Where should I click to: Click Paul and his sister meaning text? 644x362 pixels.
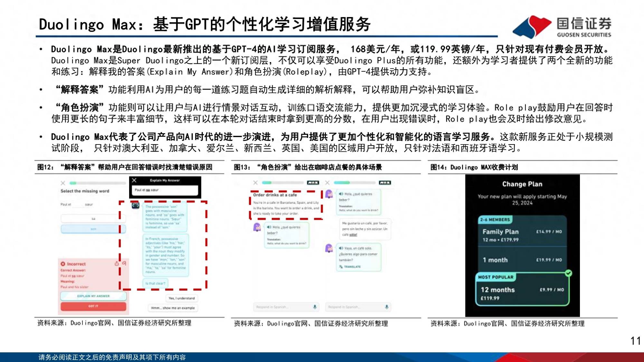[x=74, y=287]
